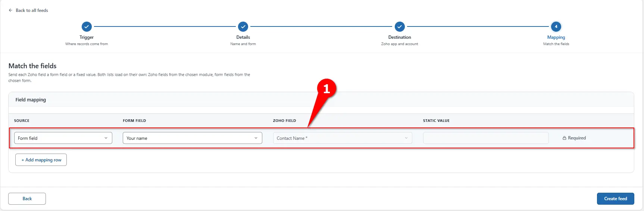Click 'Where records come from' subtitle
644x211 pixels.
coord(87,44)
